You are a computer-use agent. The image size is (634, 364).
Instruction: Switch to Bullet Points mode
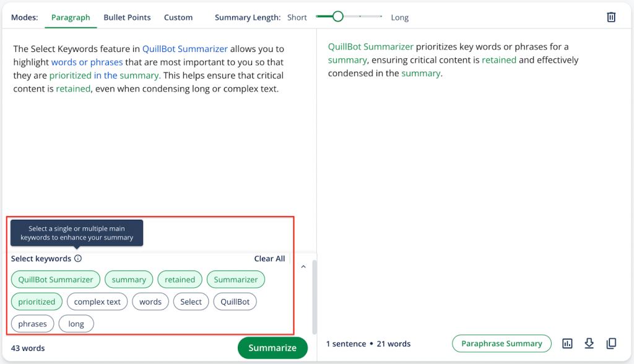[x=127, y=17]
